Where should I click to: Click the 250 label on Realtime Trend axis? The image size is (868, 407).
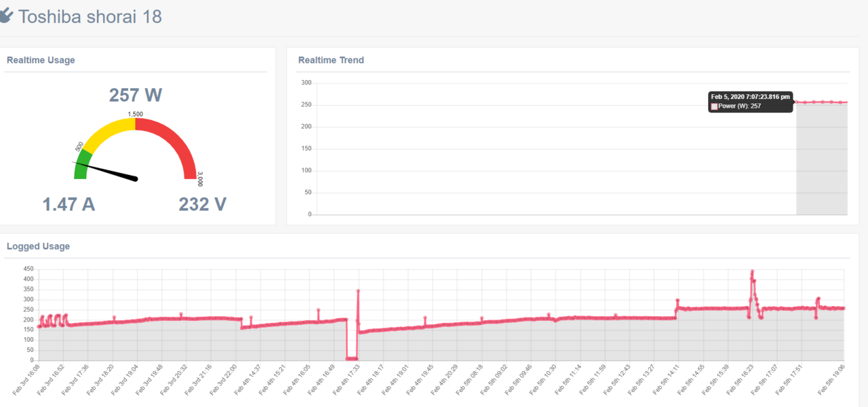pos(306,104)
